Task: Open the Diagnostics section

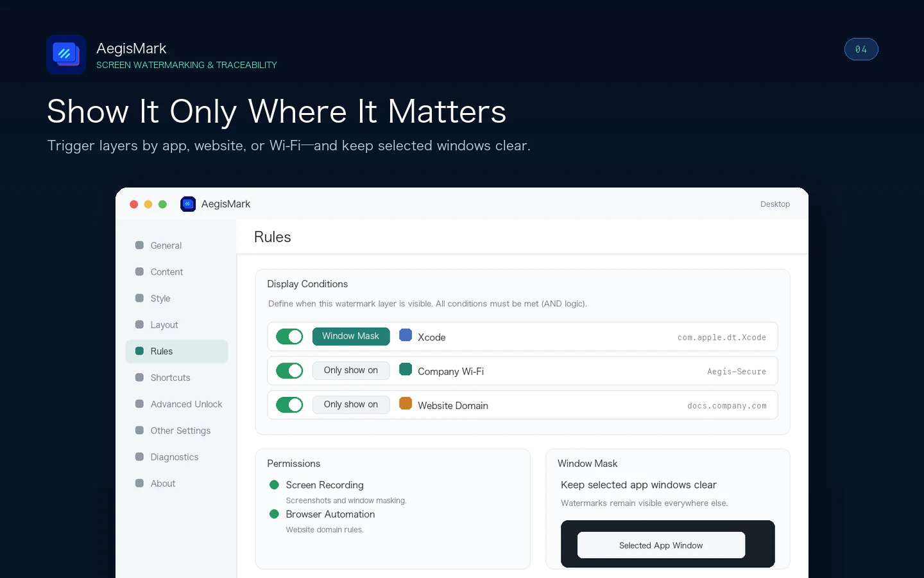Action: coord(176,457)
